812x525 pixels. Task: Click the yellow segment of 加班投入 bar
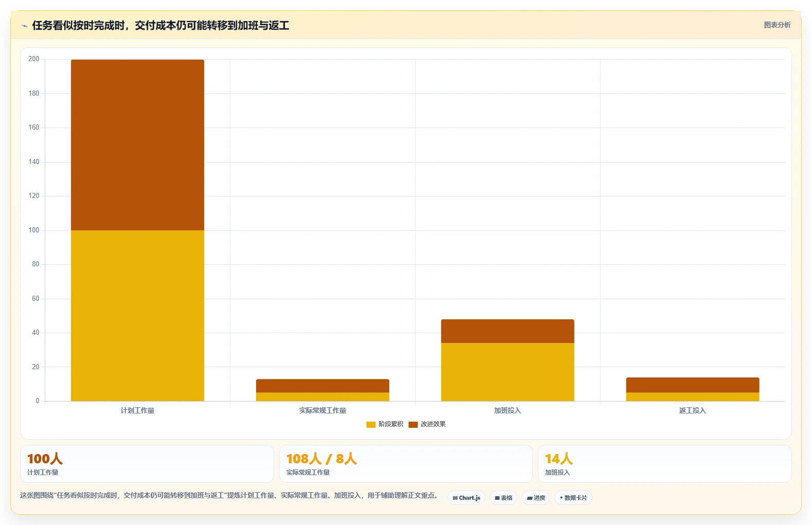click(x=508, y=372)
